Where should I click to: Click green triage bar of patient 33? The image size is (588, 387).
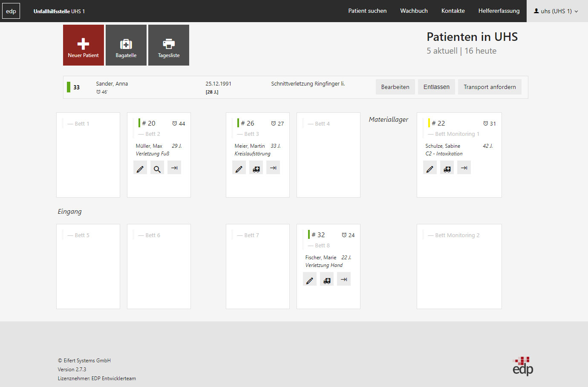tap(69, 87)
